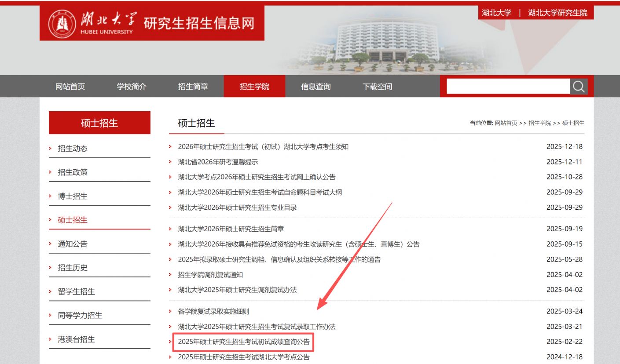Click the date 2025-09-19
This screenshot has width=620, height=364.
click(565, 229)
